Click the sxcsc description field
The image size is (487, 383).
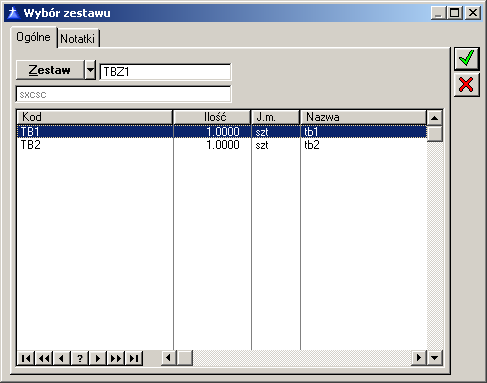coord(123,94)
